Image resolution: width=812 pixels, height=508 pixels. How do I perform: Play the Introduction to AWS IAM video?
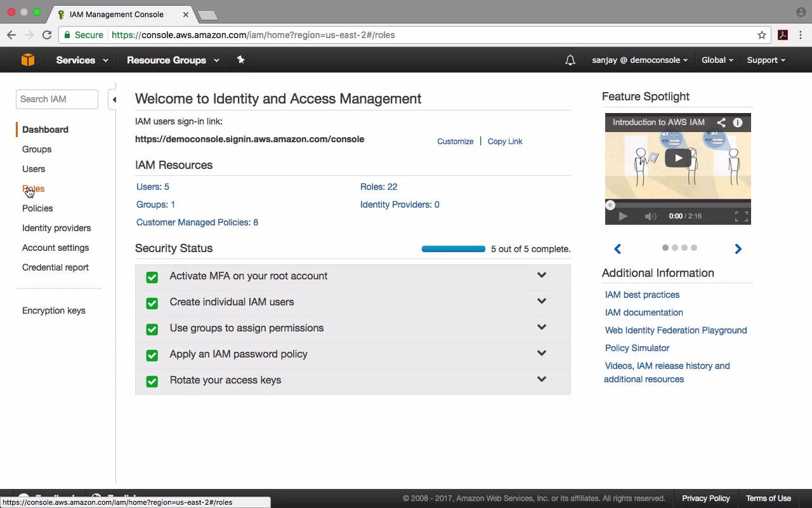pos(678,158)
